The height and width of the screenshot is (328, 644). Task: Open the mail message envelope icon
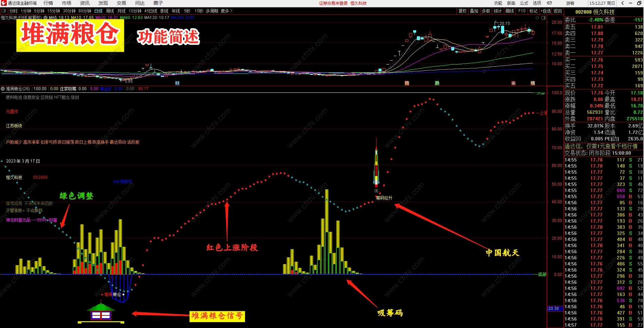pos(549,3)
